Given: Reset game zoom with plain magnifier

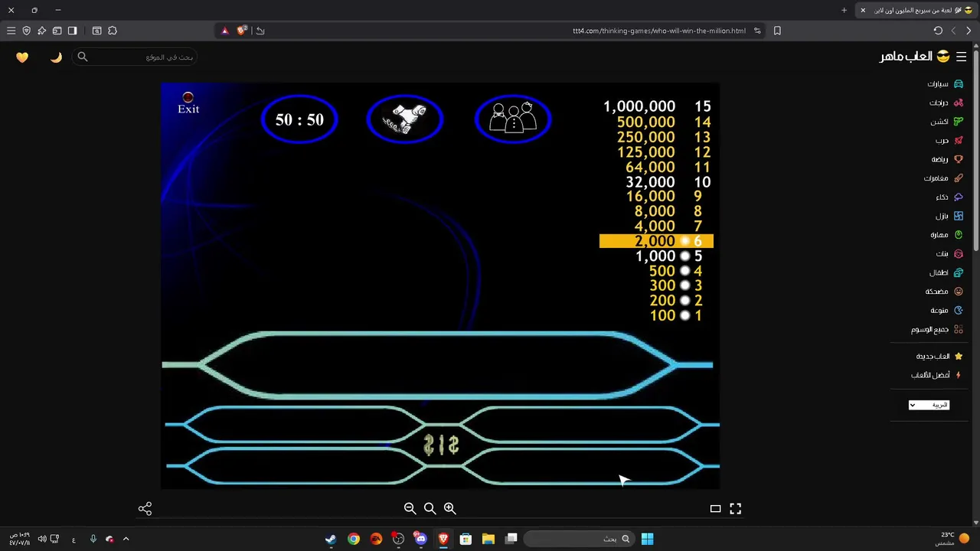Looking at the screenshot, I should [x=430, y=508].
